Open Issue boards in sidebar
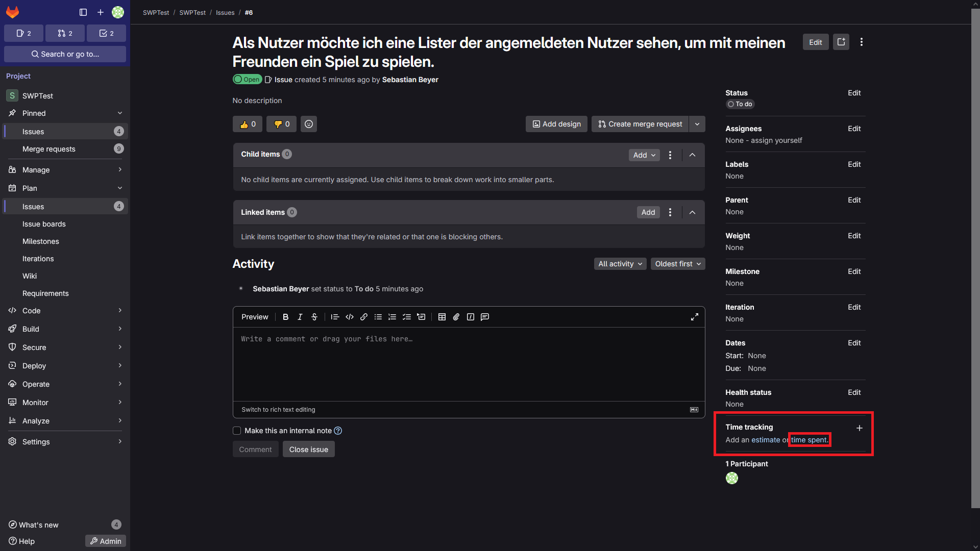The image size is (980, 551). (44, 224)
